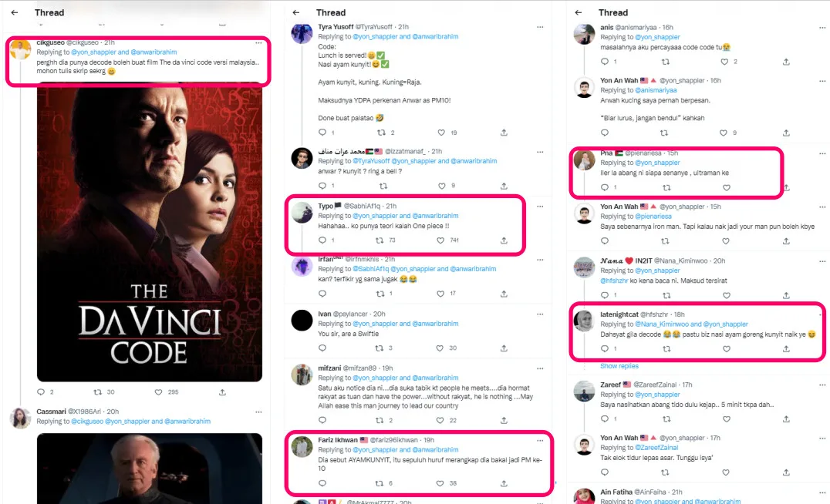Viewport: 830px width, 504px height.
Task: Open Cassmari's profile avatar
Action: (x=20, y=417)
